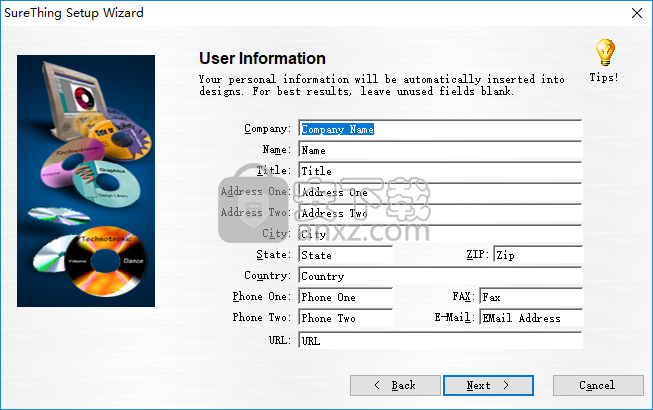The width and height of the screenshot is (653, 410).
Task: Open the Tips lightbulb icon
Action: (x=605, y=52)
